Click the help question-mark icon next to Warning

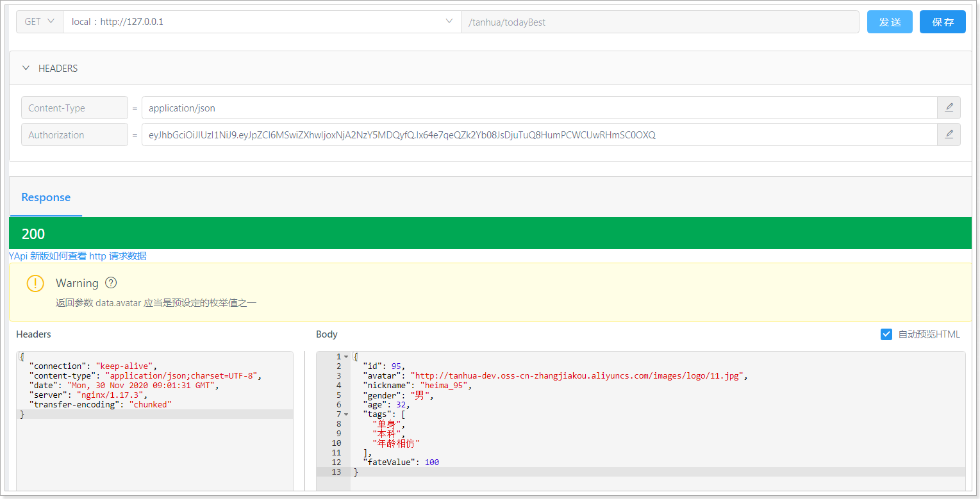point(111,282)
